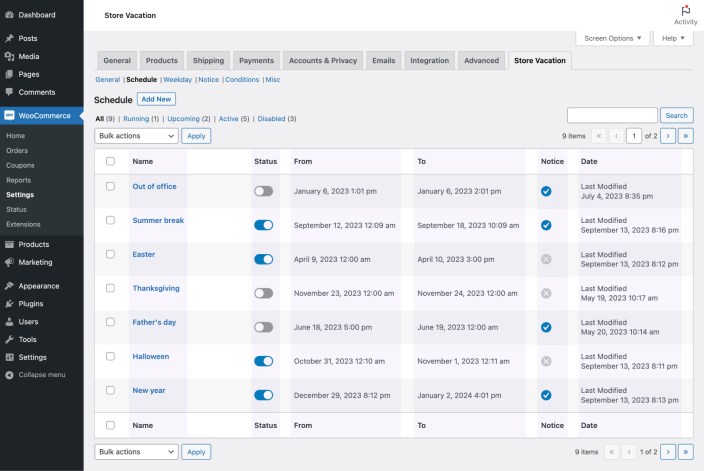The width and height of the screenshot is (704, 471).
Task: Open Plugins from the sidebar
Action: (30, 303)
